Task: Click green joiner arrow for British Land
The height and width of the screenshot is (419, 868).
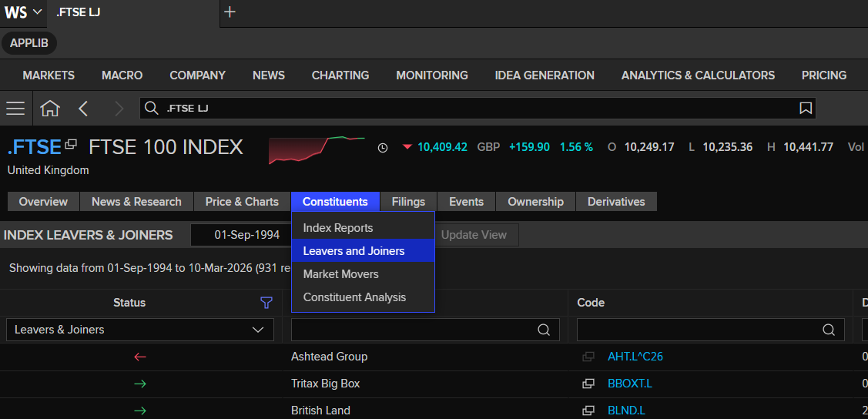Action: coord(140,411)
